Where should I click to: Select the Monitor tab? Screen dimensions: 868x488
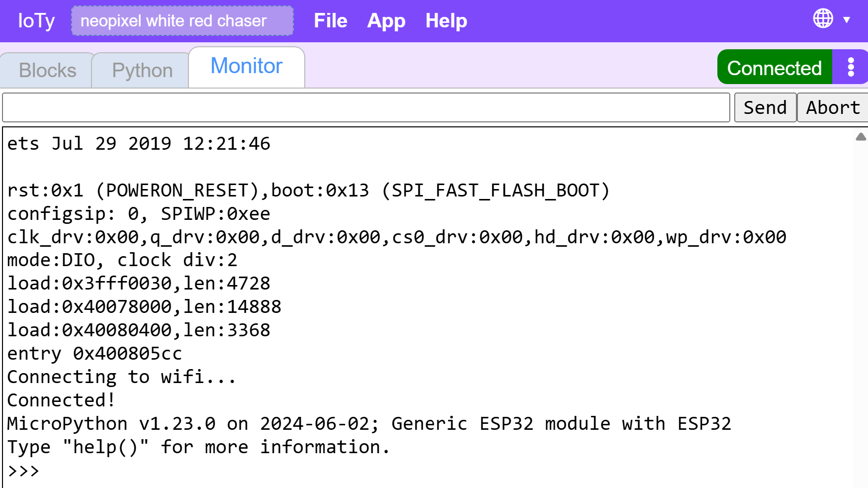coord(247,67)
